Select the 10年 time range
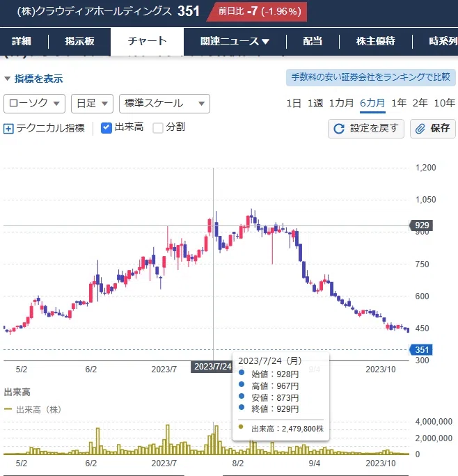Screen dimensions: 458x476 point(444,103)
